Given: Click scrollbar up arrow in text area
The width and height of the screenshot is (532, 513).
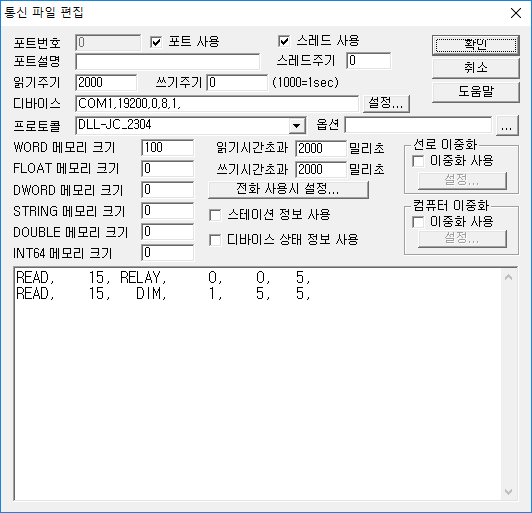Looking at the screenshot, I should (x=508, y=278).
